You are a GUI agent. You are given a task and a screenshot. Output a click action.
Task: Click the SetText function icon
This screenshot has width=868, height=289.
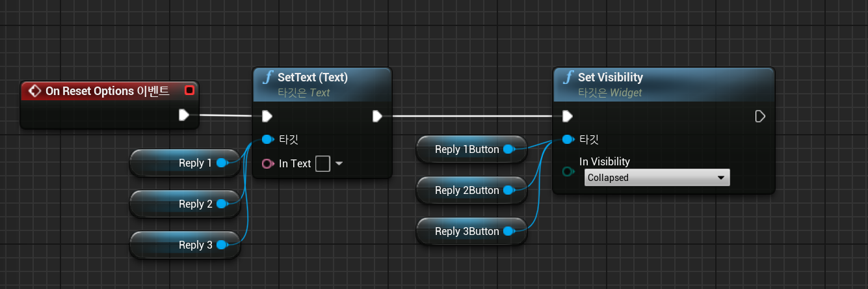(267, 78)
